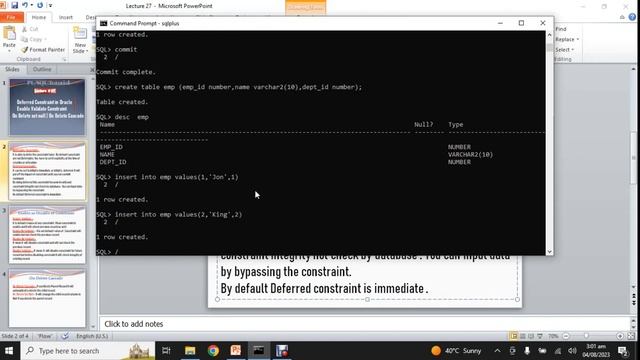The width and height of the screenshot is (640, 360).
Task: Open the Clipboard pane dialog launcher
Action: 64,60
